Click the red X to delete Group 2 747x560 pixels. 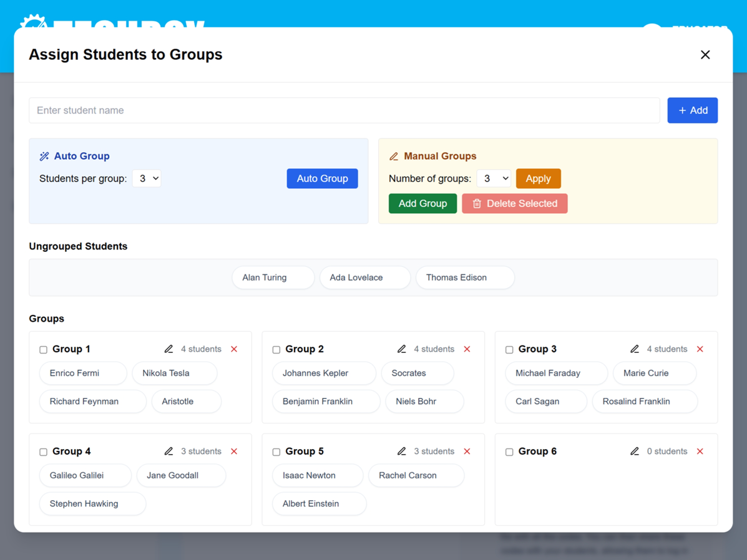click(x=467, y=349)
